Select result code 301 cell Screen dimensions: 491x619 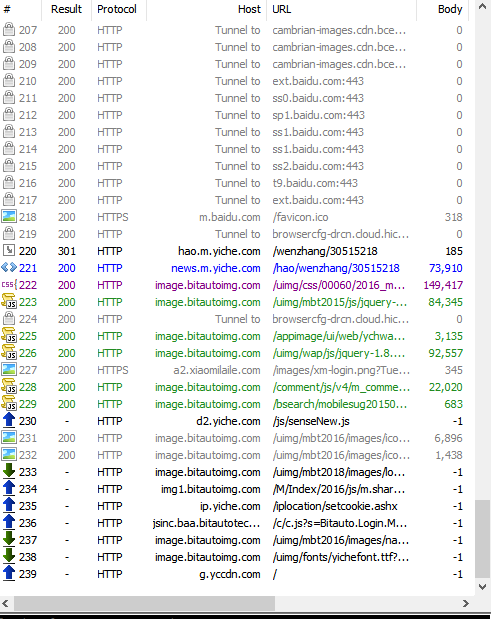coord(66,251)
